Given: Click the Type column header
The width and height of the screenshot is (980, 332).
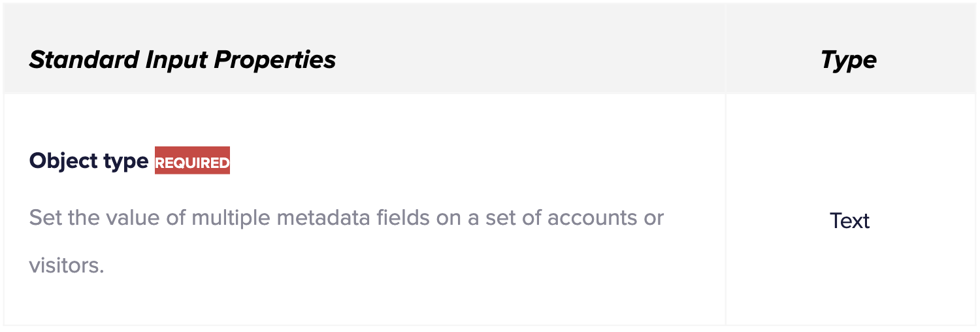Looking at the screenshot, I should pos(849,59).
